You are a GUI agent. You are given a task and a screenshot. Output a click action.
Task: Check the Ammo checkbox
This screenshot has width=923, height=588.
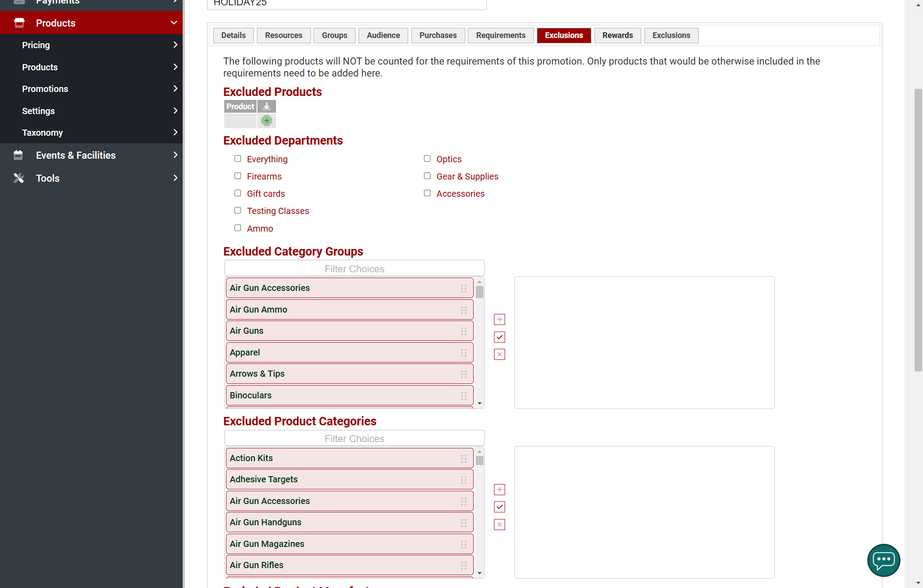[x=237, y=228]
